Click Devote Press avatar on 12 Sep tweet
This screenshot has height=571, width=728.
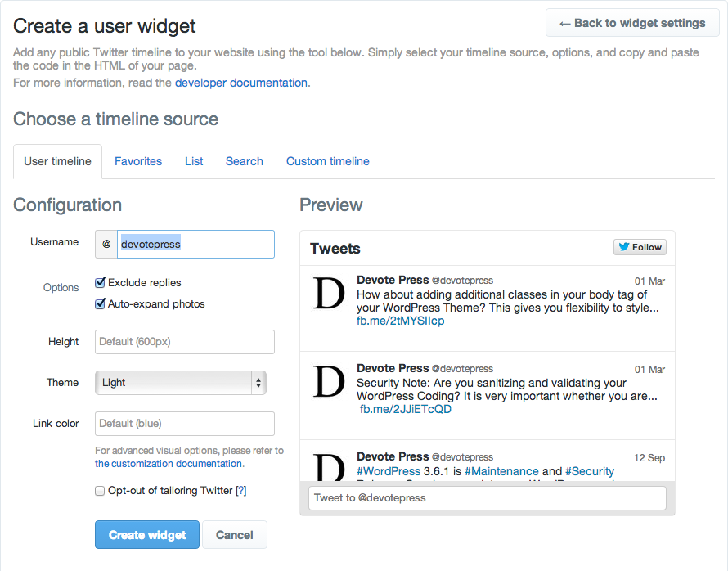click(x=329, y=466)
